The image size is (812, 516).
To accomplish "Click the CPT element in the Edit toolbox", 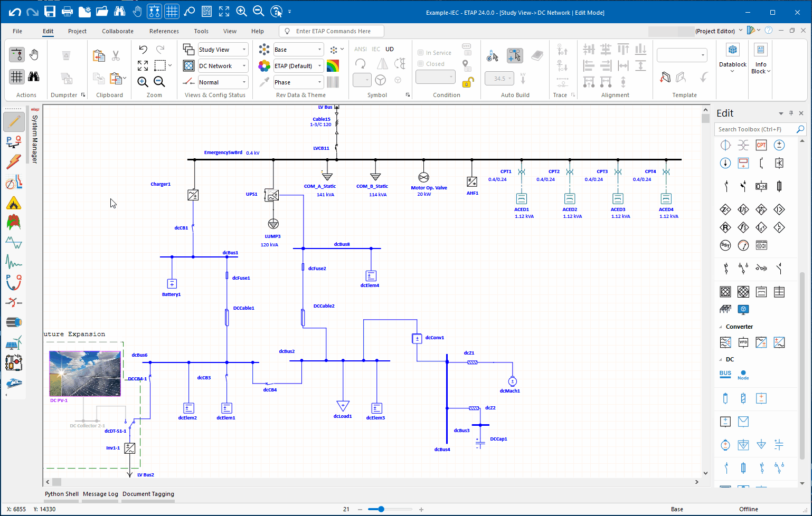I will pos(761,145).
